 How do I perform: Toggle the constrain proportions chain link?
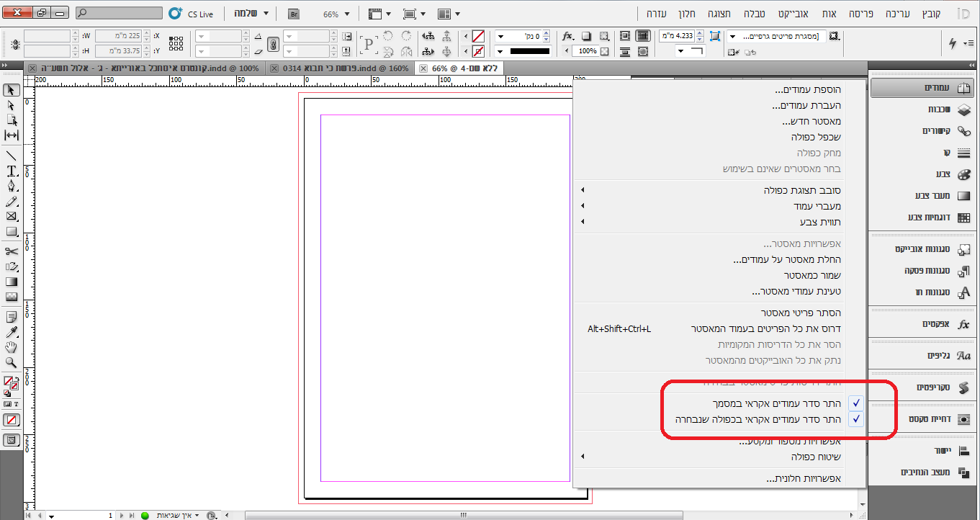click(273, 44)
